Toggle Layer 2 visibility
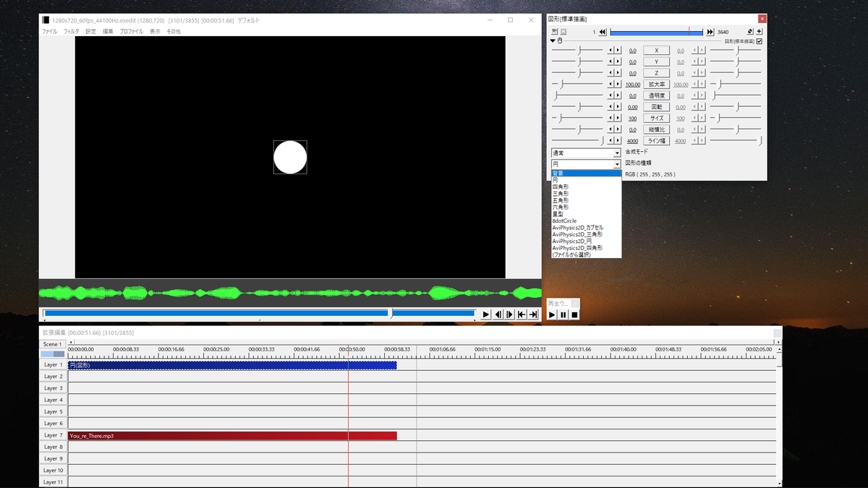The image size is (868, 488). point(53,377)
